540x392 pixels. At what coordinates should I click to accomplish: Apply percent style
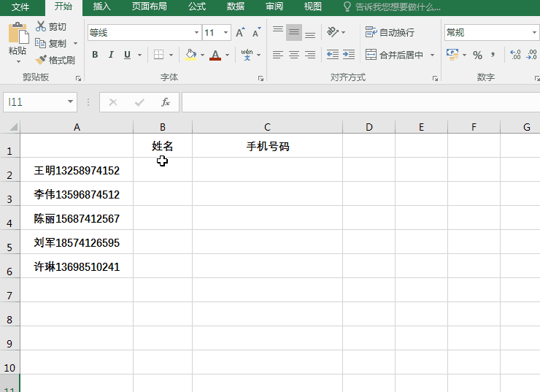point(477,55)
